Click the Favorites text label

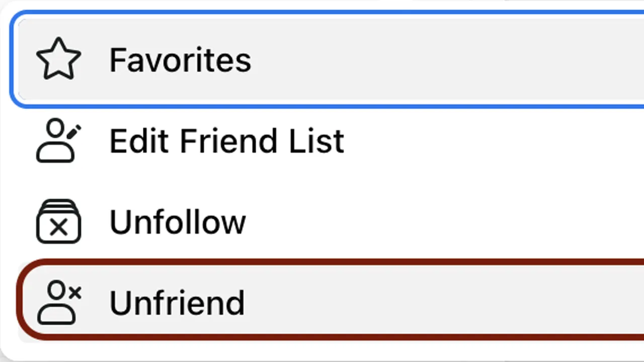click(x=180, y=60)
